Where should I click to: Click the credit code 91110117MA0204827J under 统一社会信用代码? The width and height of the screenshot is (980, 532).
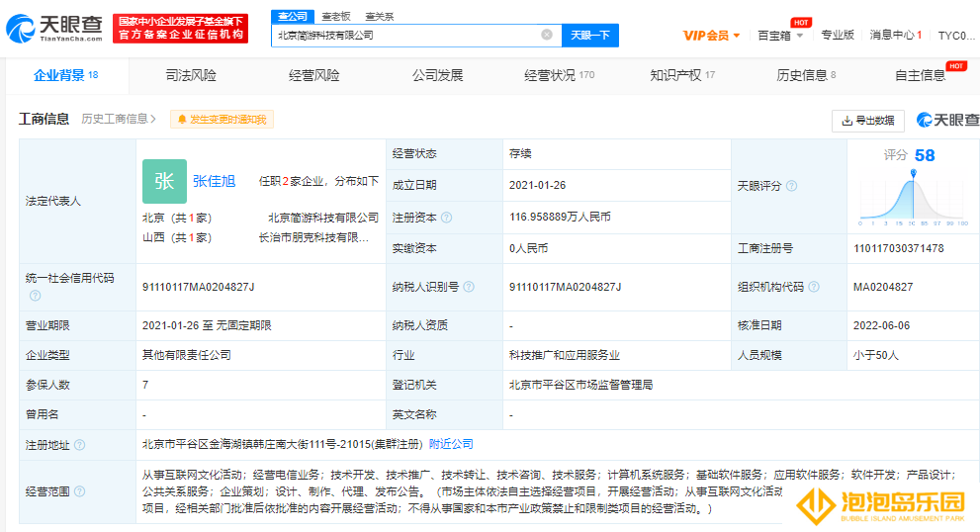coord(198,287)
